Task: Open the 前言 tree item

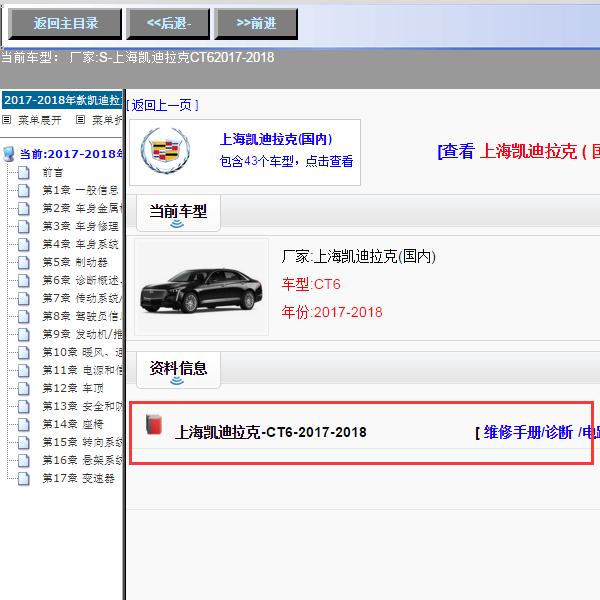Action: pos(53,173)
